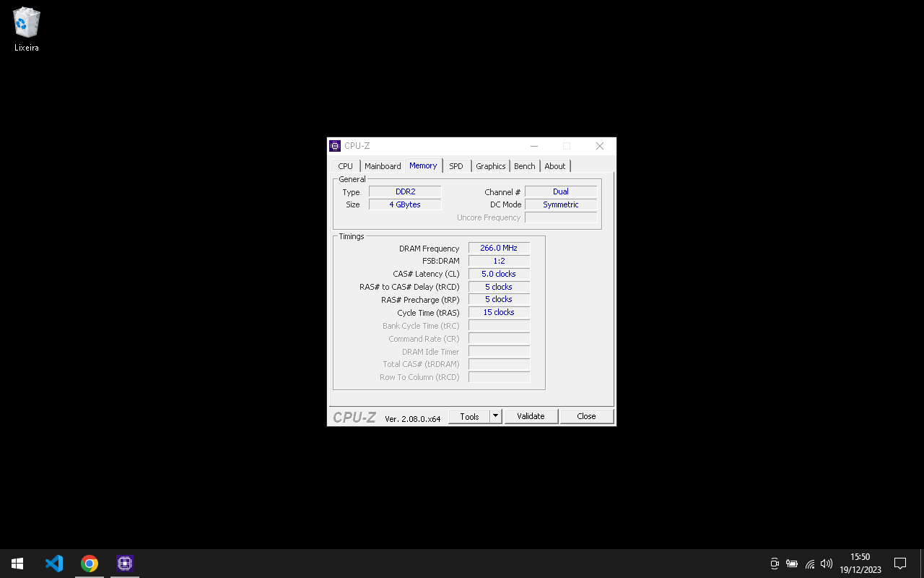Image resolution: width=924 pixels, height=578 pixels.
Task: Click the show desktop strip
Action: (x=922, y=564)
